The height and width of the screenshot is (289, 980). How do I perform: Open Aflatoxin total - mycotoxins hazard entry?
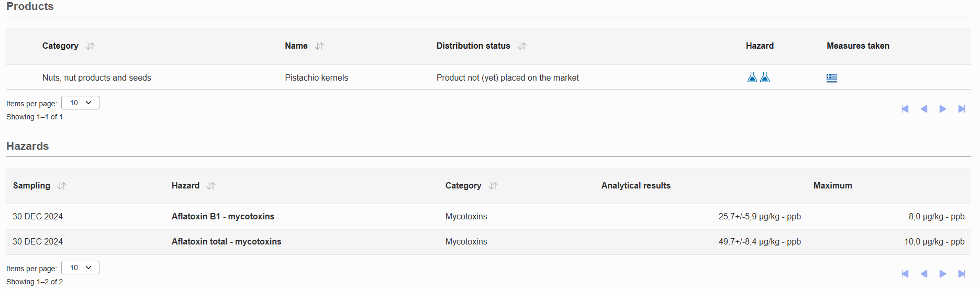(x=227, y=241)
